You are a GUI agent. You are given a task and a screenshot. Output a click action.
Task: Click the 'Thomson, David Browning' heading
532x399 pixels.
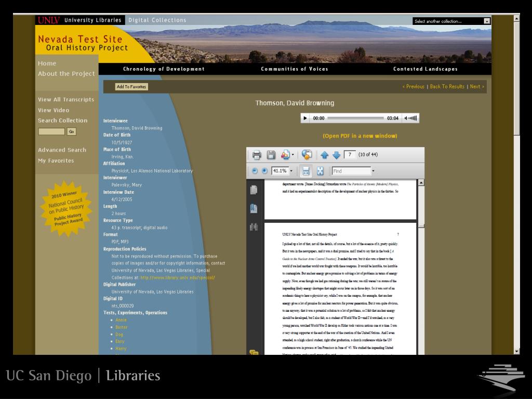tap(295, 103)
